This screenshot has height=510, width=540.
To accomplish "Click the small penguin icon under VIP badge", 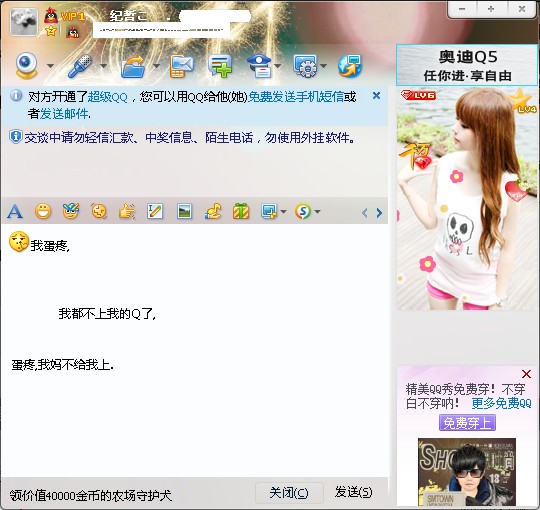I will [x=73, y=32].
